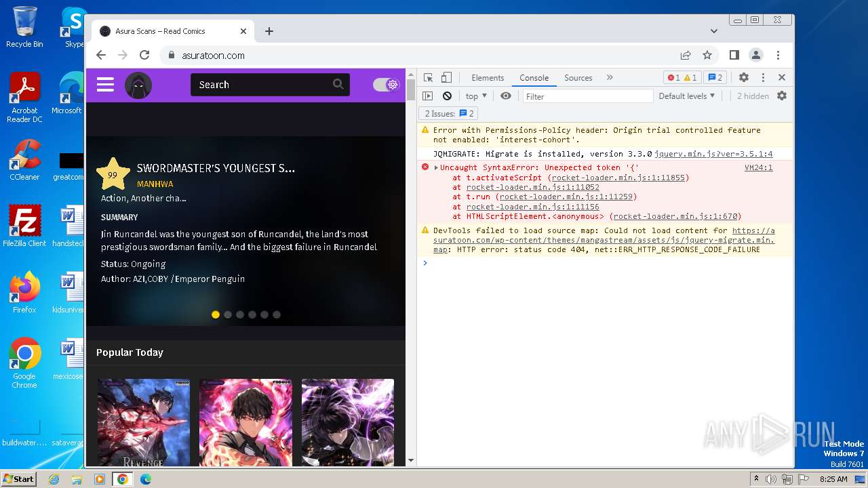The height and width of the screenshot is (488, 868).
Task: Click the search magnifier icon on the site
Action: 338,84
